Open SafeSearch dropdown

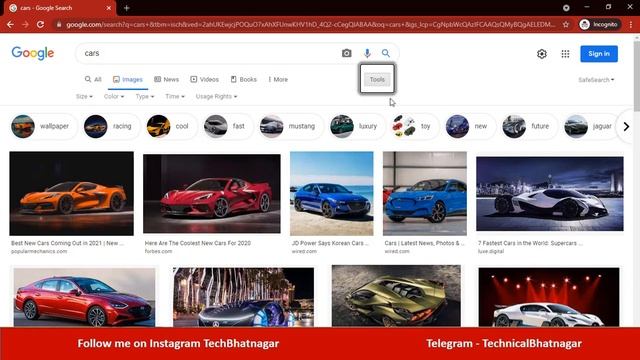596,80
